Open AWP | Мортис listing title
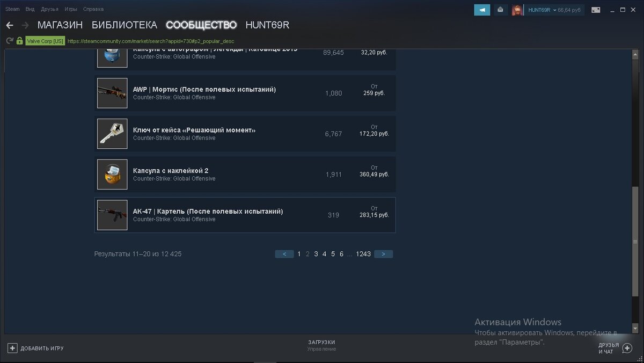The height and width of the screenshot is (363, 644). tap(204, 89)
